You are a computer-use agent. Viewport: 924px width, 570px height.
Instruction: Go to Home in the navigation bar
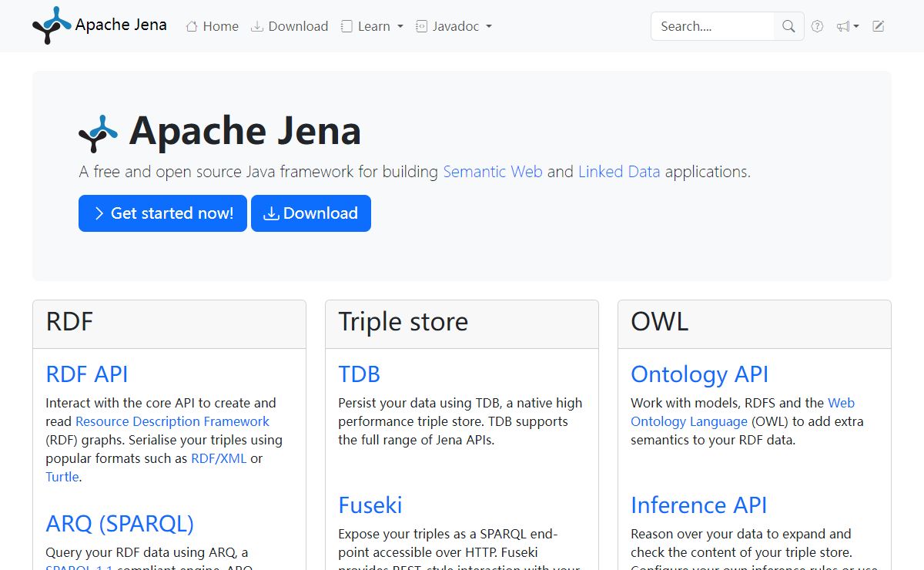click(220, 26)
